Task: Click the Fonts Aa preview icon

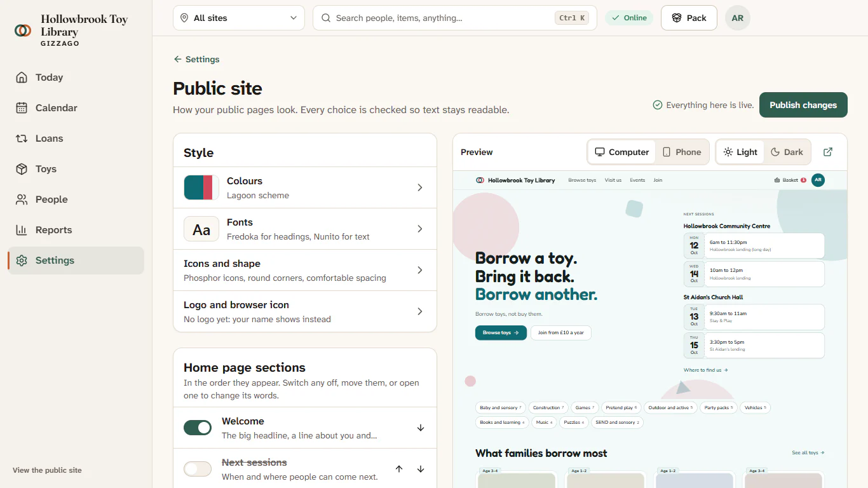Action: [201, 229]
